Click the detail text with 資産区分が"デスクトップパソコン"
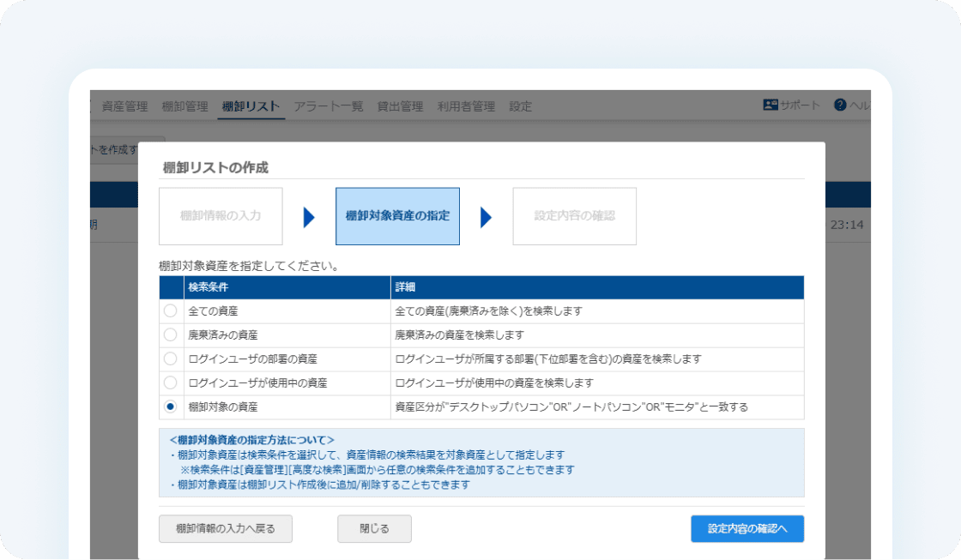The height and width of the screenshot is (560, 961). tap(571, 406)
